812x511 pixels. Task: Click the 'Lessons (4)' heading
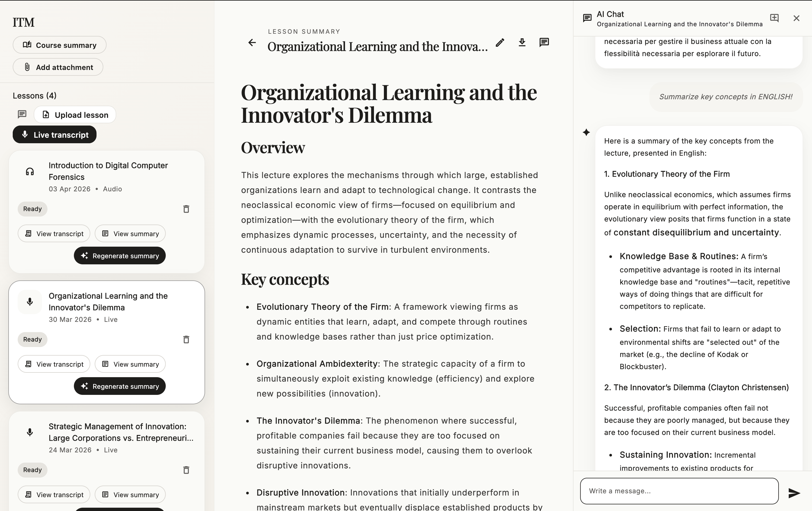click(x=35, y=96)
